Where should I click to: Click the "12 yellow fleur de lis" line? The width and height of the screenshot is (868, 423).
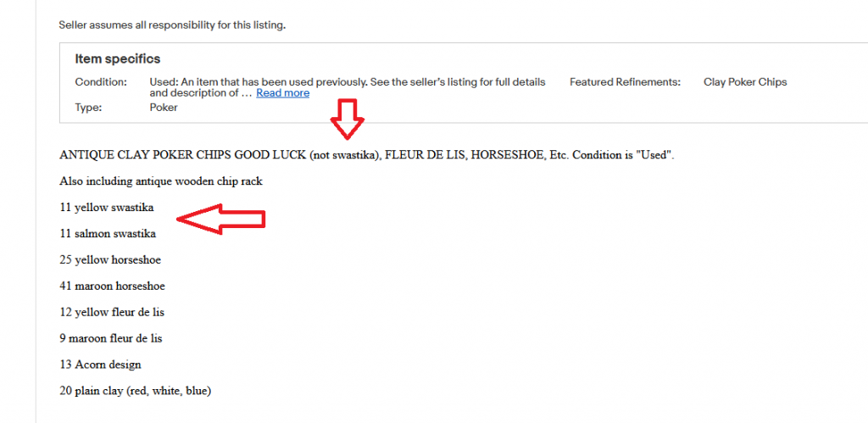click(112, 312)
